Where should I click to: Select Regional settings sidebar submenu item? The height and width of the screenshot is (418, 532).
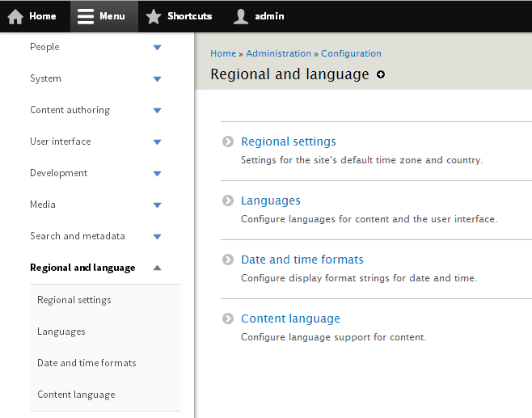click(74, 300)
